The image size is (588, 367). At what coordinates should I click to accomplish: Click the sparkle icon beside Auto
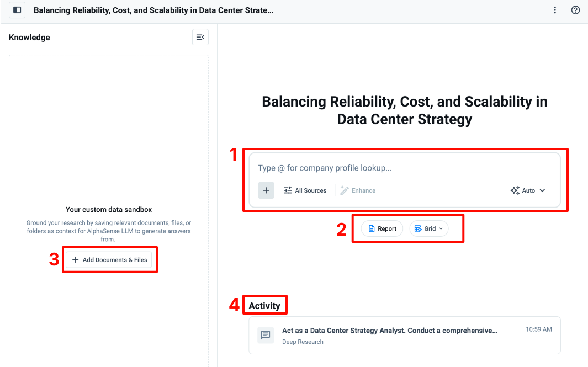pyautogui.click(x=515, y=190)
